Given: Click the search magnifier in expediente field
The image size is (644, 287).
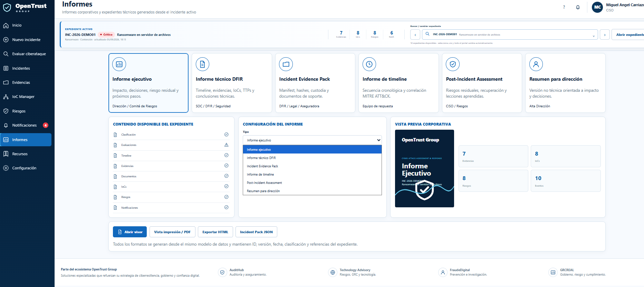Looking at the screenshot, I should click(x=427, y=34).
